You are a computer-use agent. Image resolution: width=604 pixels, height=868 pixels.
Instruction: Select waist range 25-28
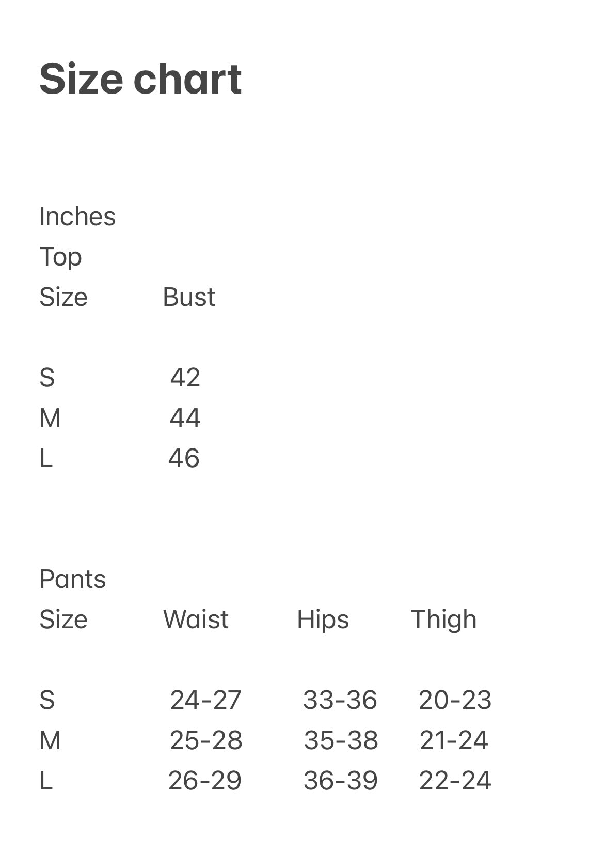pyautogui.click(x=205, y=740)
